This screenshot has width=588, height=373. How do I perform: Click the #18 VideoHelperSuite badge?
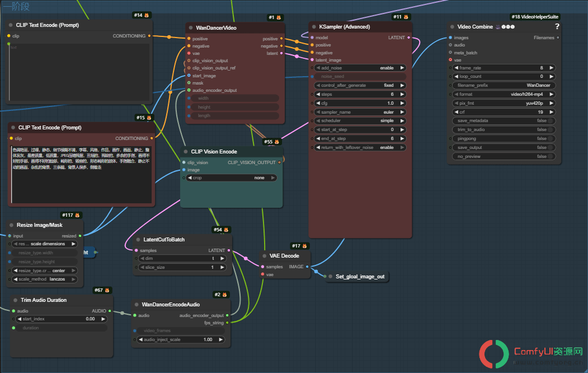point(535,16)
